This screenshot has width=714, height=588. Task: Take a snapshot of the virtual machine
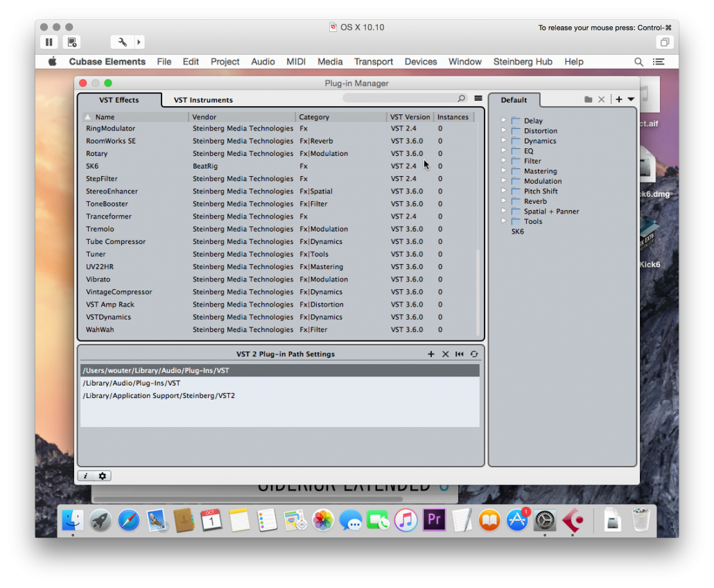point(72,42)
